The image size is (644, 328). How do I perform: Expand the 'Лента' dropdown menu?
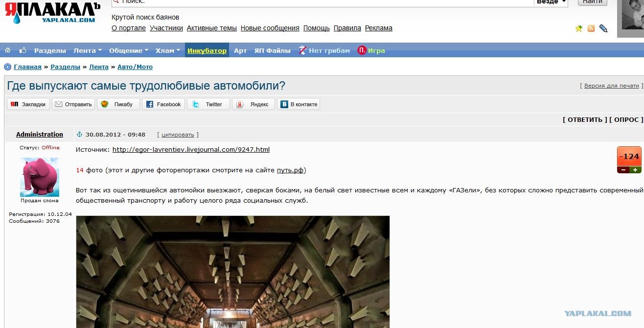point(88,50)
